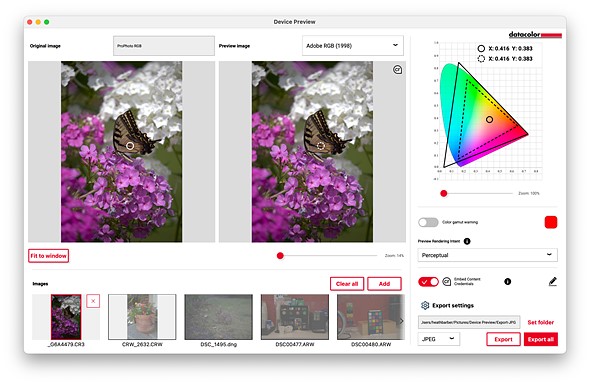
Task: Click the 'Zoom: 14%' label
Action: coord(394,256)
